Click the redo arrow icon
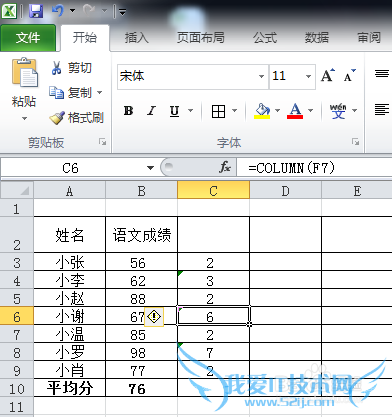 point(89,11)
